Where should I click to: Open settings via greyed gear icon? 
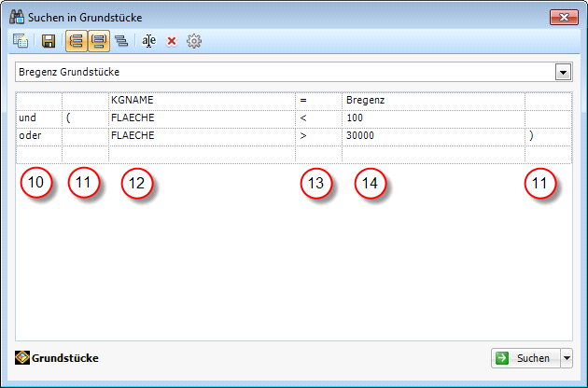click(194, 41)
